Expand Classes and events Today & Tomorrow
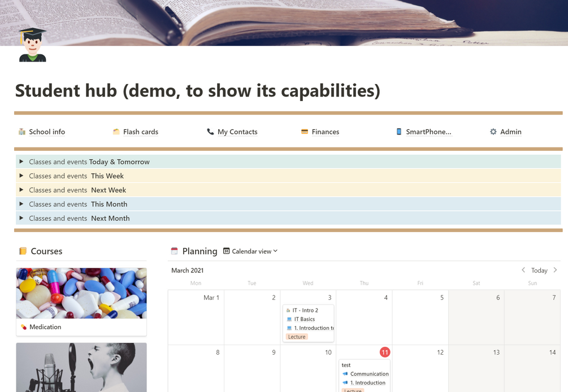 point(21,162)
